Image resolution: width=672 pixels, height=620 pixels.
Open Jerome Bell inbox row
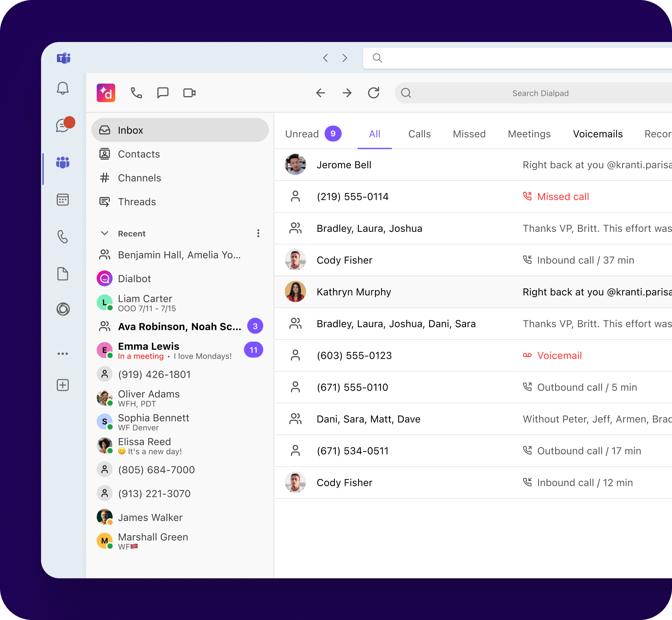(x=473, y=165)
